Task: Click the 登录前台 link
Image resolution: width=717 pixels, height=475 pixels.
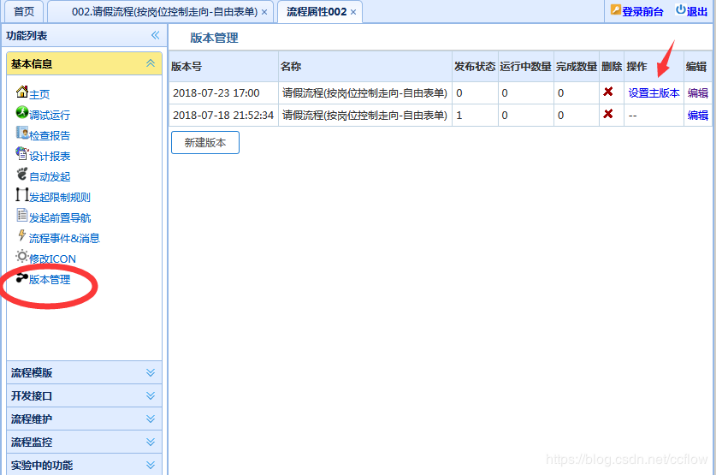Action: pos(642,11)
